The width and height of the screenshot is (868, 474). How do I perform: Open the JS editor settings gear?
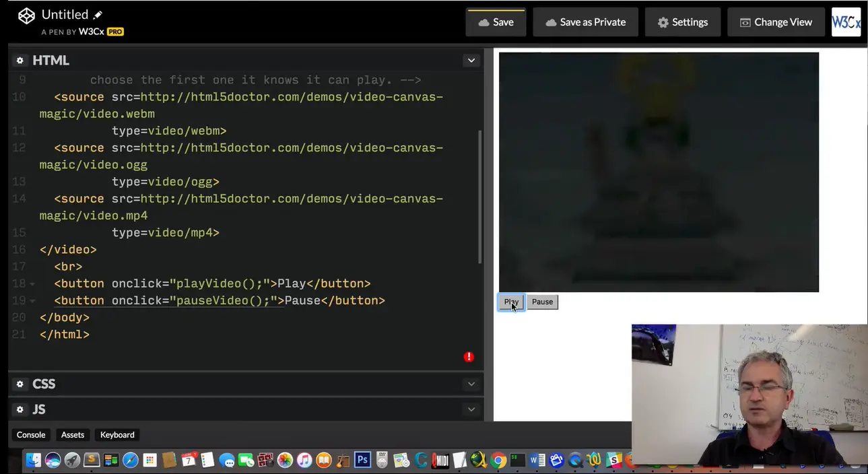[20, 409]
